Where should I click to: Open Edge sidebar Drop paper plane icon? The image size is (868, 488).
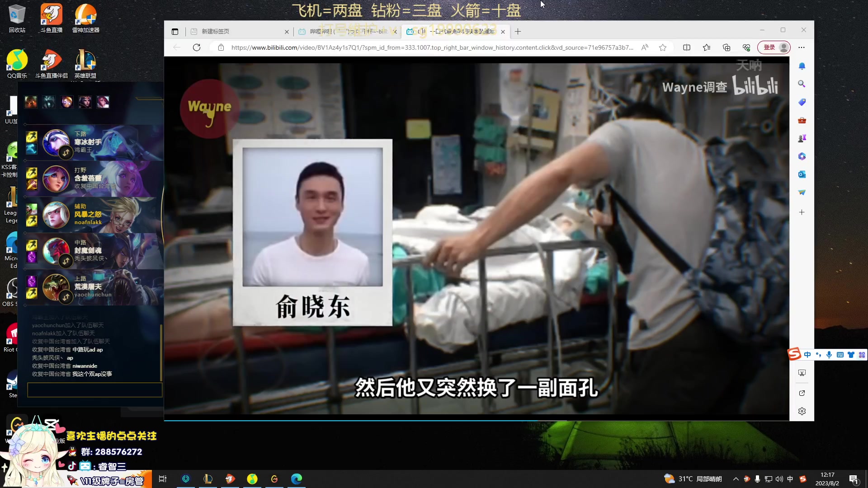[802, 192]
